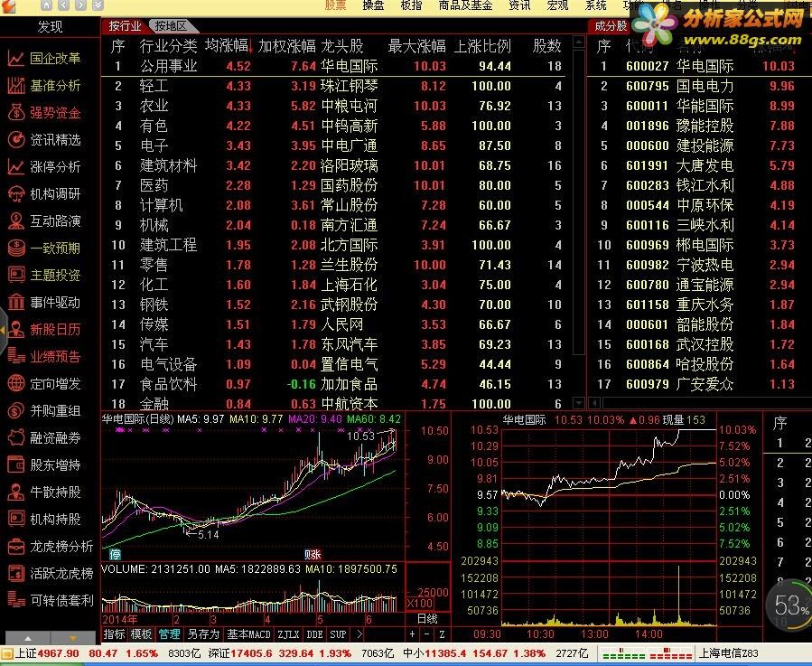Select 新股日历 sidebar item
The height and width of the screenshot is (666, 812).
point(44,329)
